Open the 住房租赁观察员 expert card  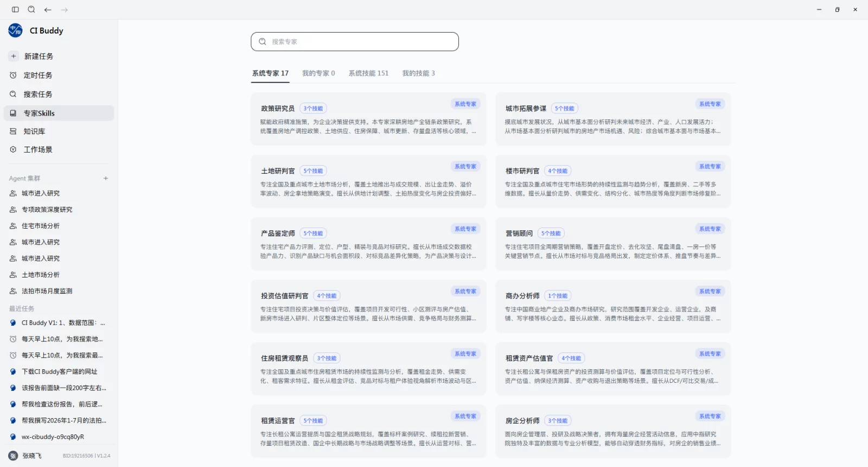click(368, 369)
